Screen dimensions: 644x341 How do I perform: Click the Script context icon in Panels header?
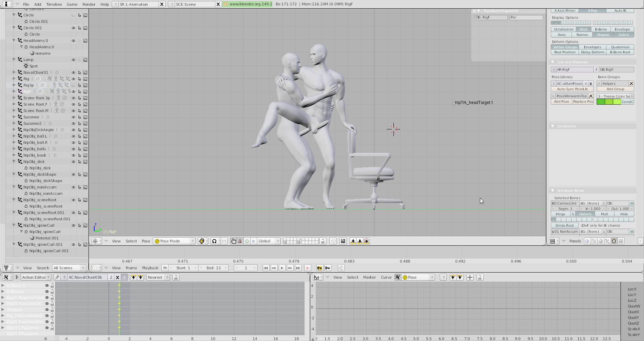click(594, 241)
